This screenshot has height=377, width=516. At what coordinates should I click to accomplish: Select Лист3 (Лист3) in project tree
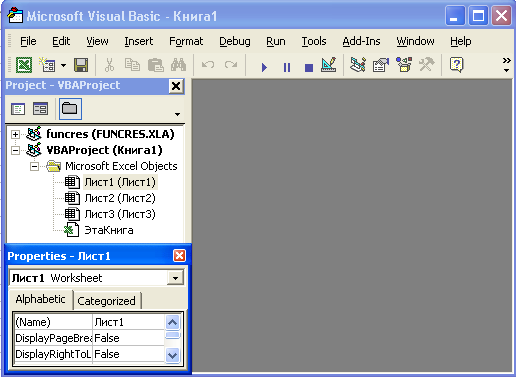click(x=120, y=214)
